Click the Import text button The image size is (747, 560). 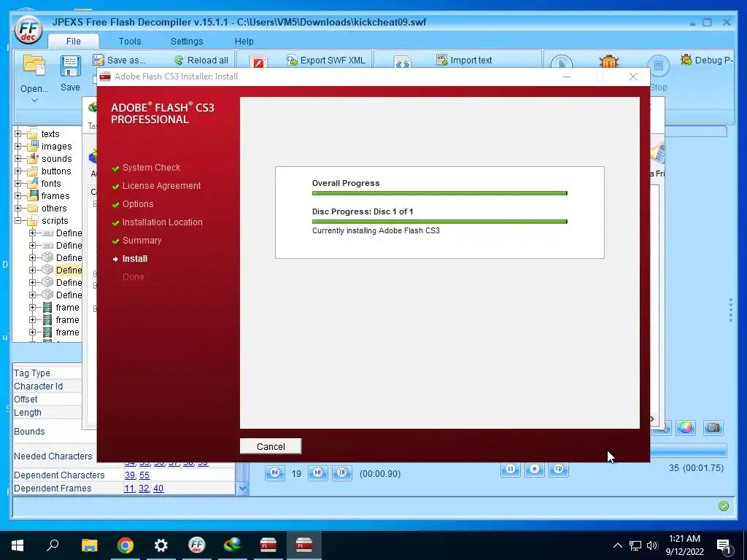464,61
